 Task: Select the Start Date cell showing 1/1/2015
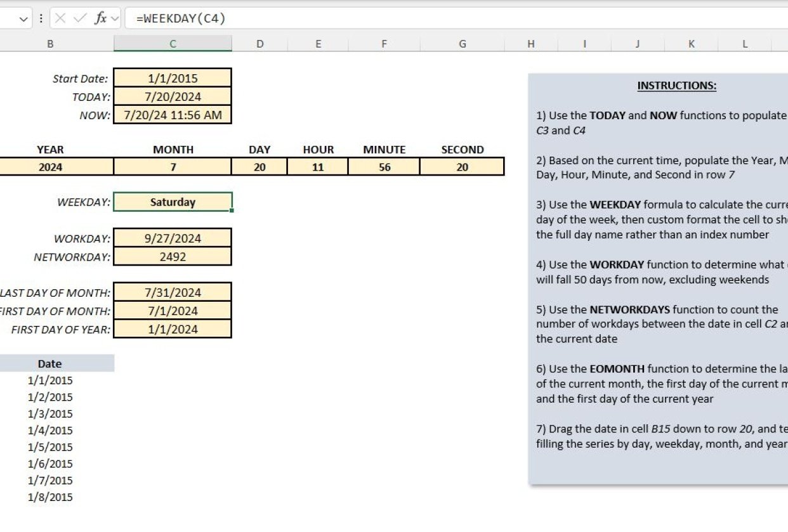pos(173,79)
